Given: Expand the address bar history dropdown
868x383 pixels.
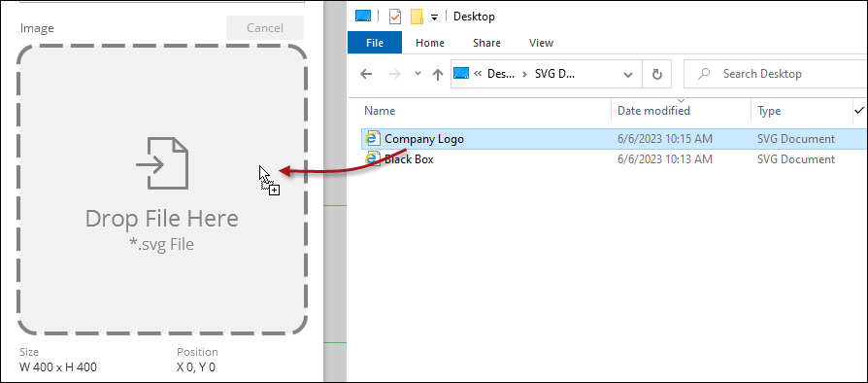Looking at the screenshot, I should point(628,74).
